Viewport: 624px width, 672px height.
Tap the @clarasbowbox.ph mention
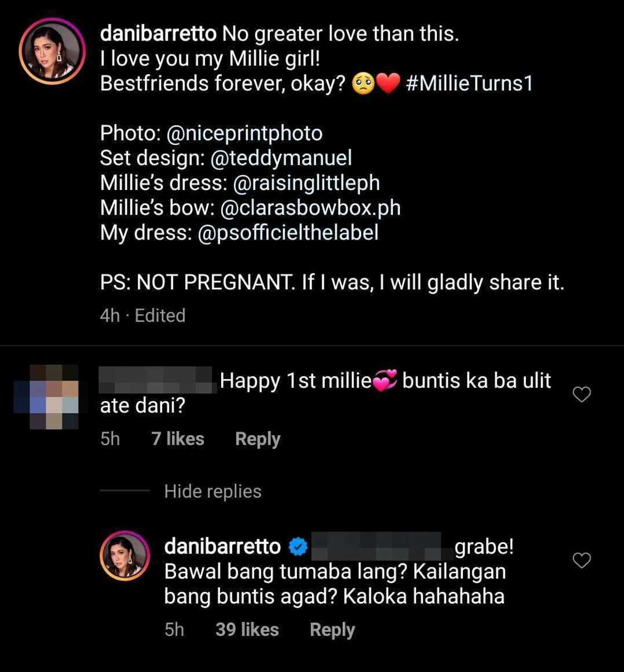coord(310,208)
